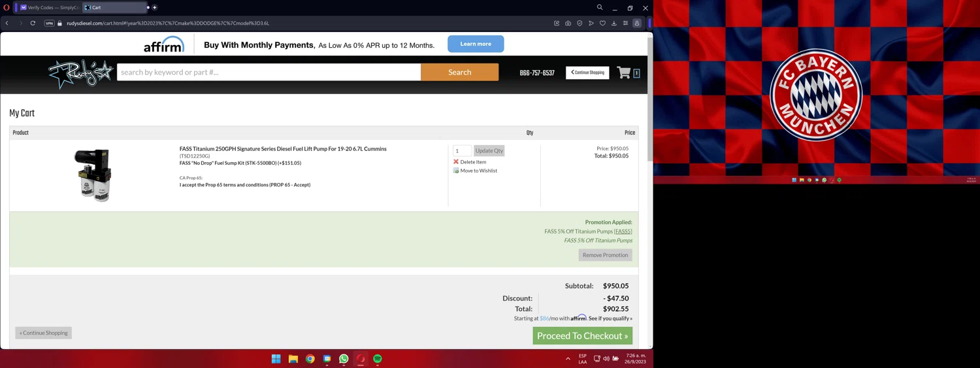Viewport: 980px width, 368px height.
Task: Open the FASS fuel pump product thumbnail
Action: (x=93, y=175)
